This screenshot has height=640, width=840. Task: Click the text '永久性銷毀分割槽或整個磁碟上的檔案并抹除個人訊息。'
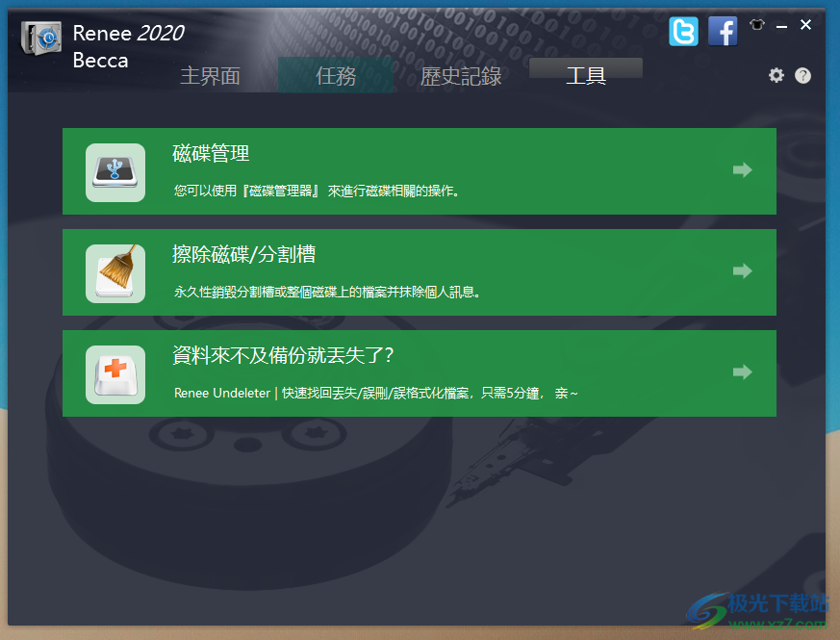click(327, 292)
